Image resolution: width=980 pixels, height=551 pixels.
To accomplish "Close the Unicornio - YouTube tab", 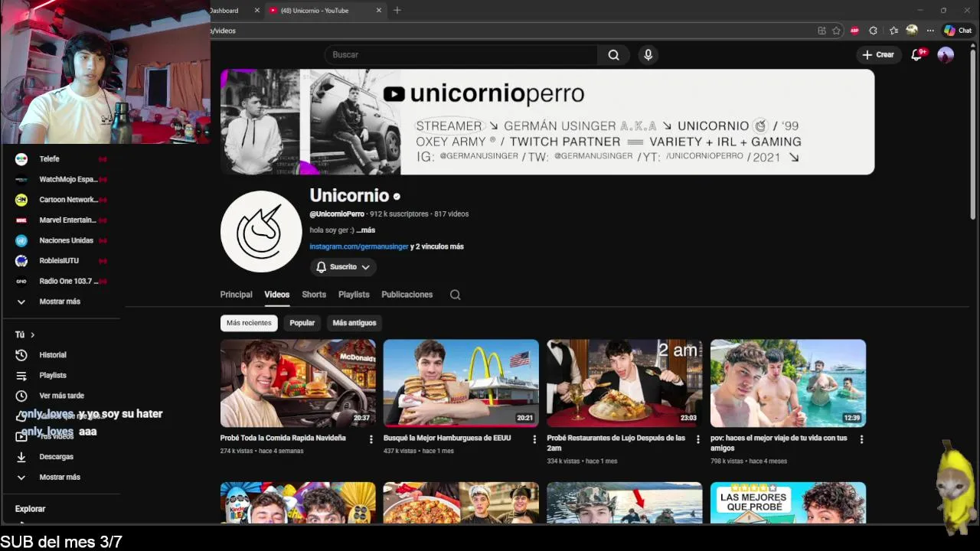I will [x=379, y=11].
